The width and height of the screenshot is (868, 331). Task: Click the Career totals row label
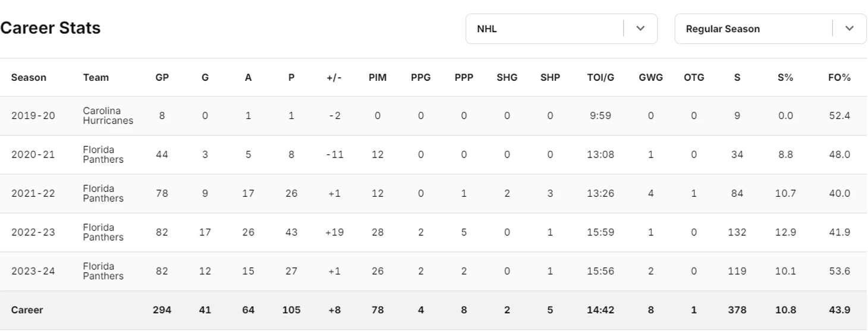pos(27,310)
